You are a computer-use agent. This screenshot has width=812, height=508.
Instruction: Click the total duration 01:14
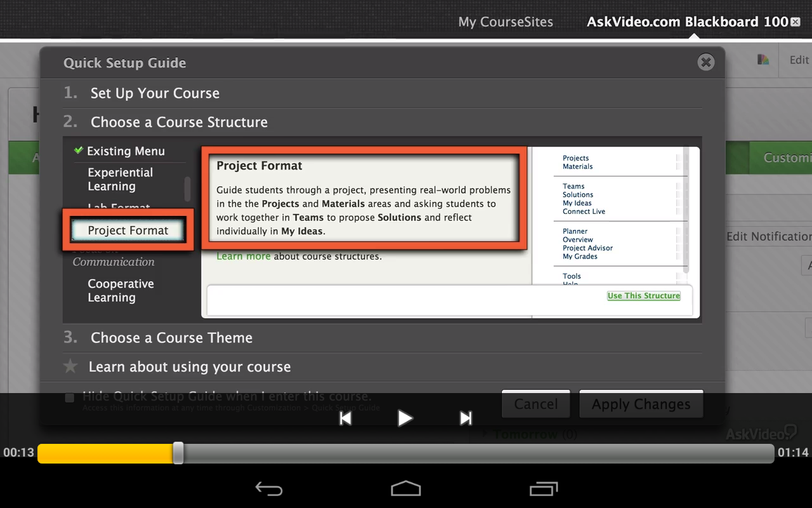[793, 453]
